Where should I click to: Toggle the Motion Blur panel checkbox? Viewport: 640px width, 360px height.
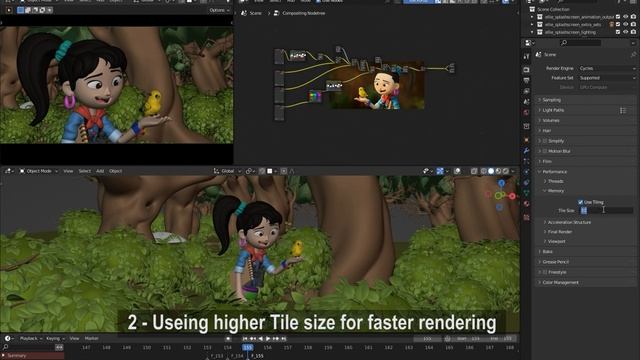tap(545, 151)
